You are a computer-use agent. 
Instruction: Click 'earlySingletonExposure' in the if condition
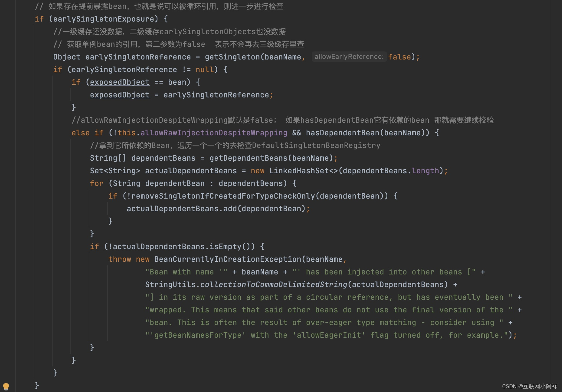pyautogui.click(x=104, y=19)
